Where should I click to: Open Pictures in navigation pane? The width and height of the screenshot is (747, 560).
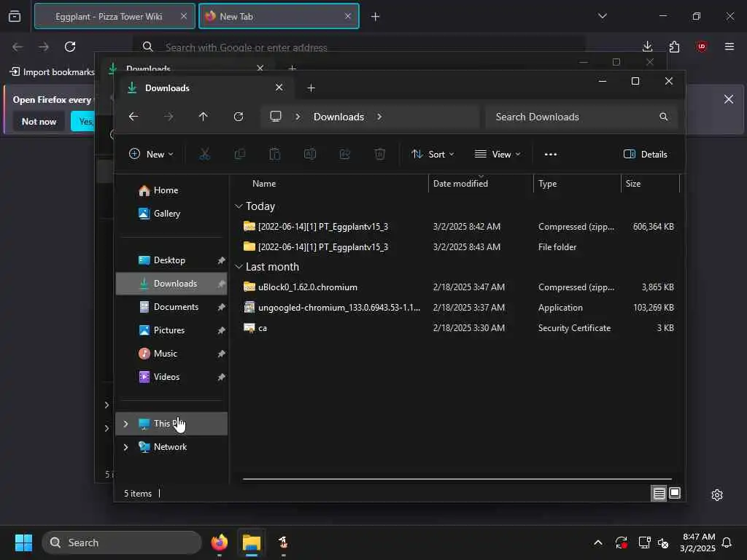pyautogui.click(x=171, y=330)
